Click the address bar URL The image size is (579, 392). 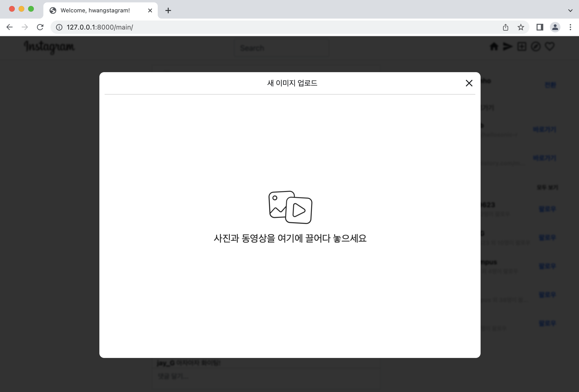[100, 27]
